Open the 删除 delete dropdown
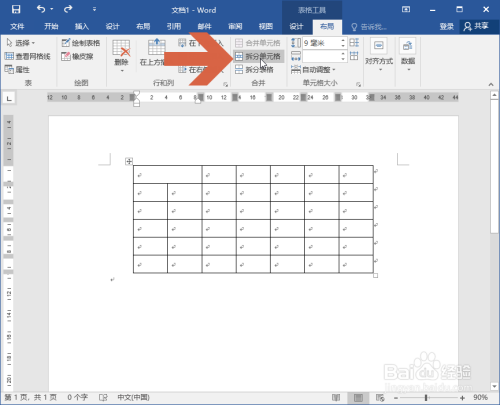 121,56
